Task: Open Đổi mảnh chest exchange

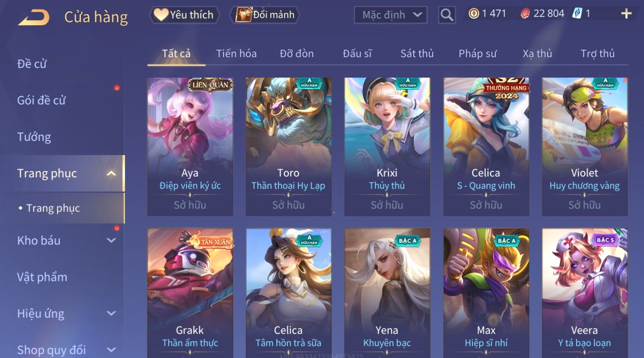Action: click(x=265, y=15)
